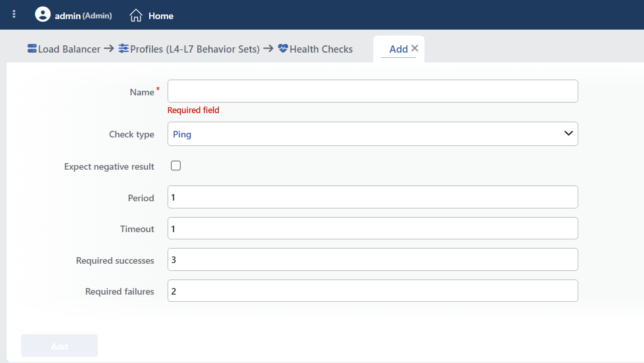Click the Required successes input field

(373, 259)
